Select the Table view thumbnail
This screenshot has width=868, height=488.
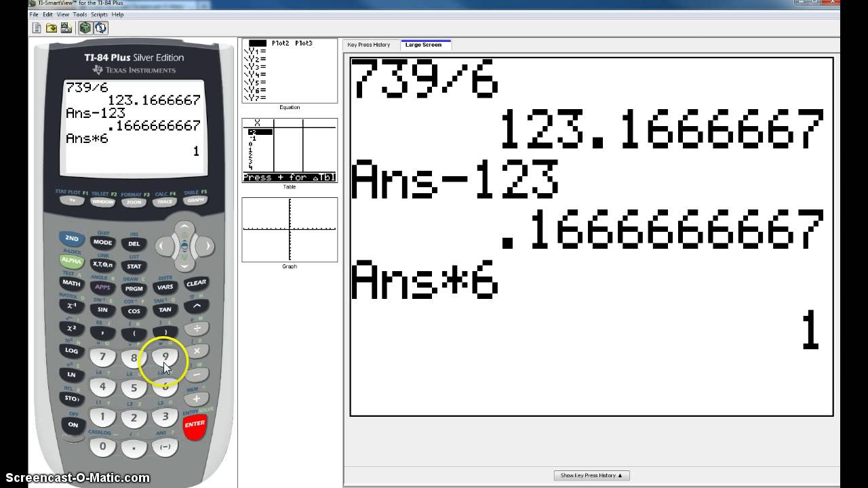pyautogui.click(x=290, y=150)
